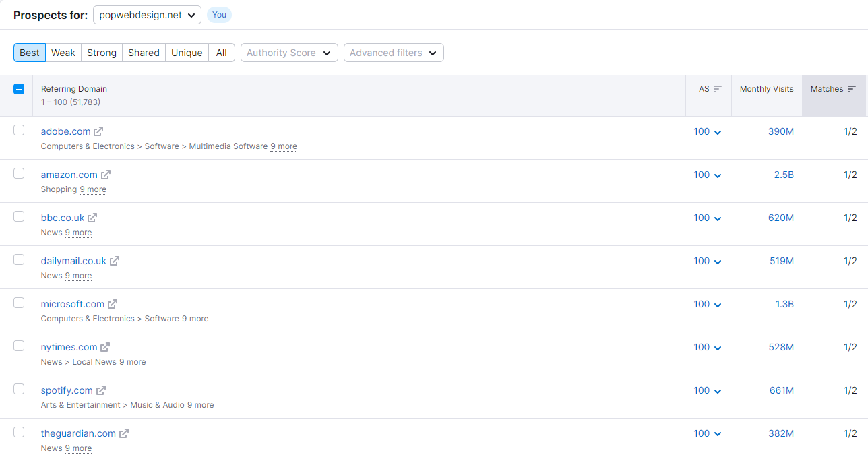The width and height of the screenshot is (868, 461).
Task: Select the Unique prospects tab
Action: (x=187, y=53)
